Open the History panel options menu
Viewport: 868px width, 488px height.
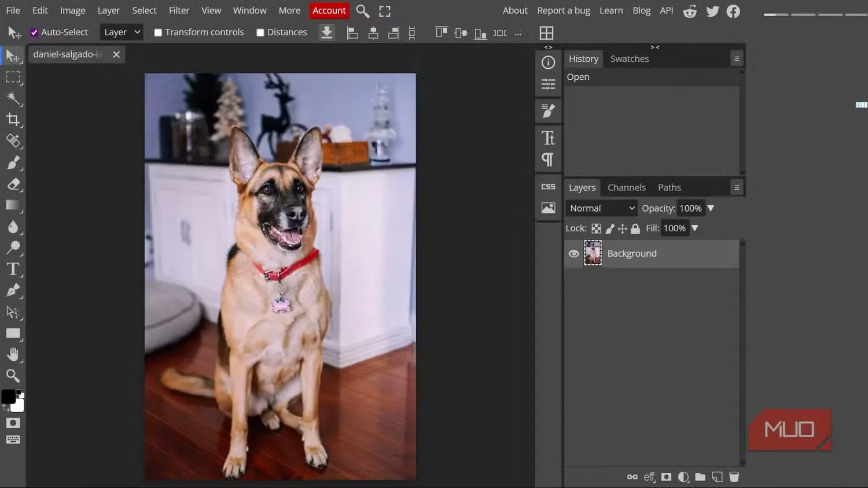pyautogui.click(x=737, y=58)
